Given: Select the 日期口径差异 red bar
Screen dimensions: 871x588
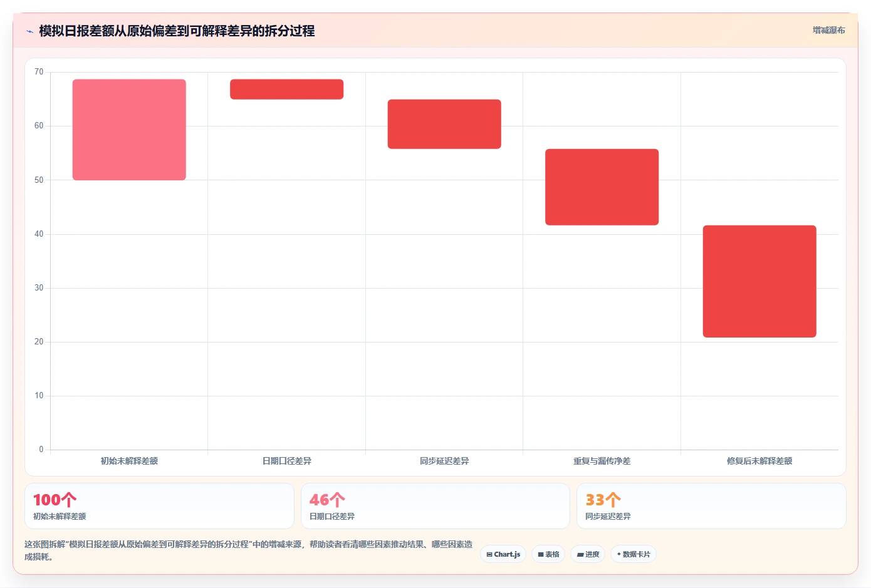Looking at the screenshot, I should tap(286, 89).
